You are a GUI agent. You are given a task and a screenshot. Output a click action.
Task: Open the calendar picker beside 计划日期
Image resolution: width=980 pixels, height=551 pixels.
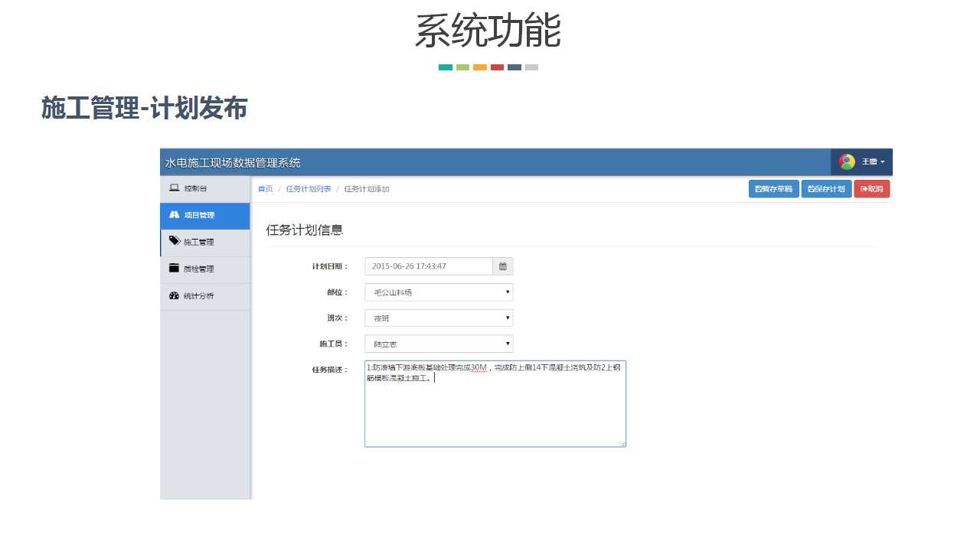tap(503, 266)
